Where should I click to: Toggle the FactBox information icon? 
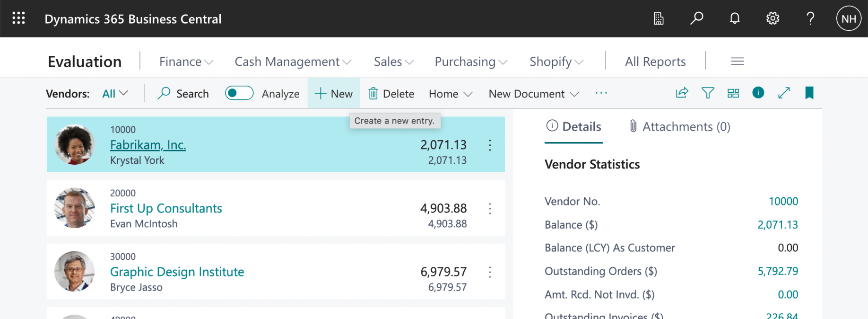pyautogui.click(x=758, y=93)
